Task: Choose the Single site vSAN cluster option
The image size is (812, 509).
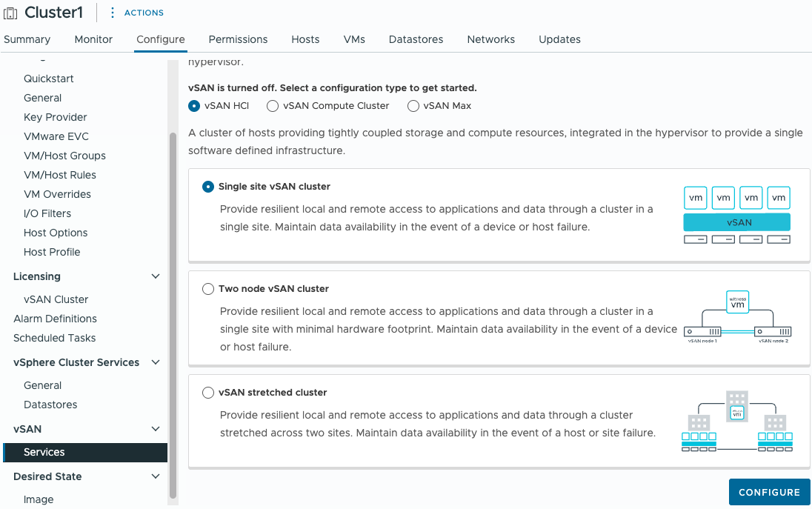Action: coord(208,187)
